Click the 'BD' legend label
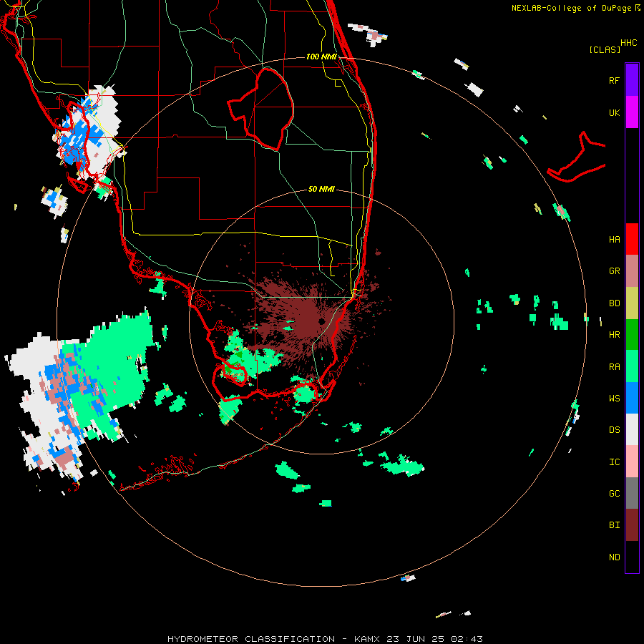644x644 pixels. coord(614,303)
